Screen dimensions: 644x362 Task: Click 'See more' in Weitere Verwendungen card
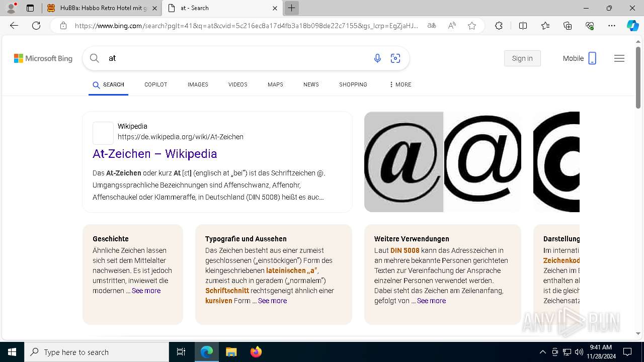click(431, 301)
